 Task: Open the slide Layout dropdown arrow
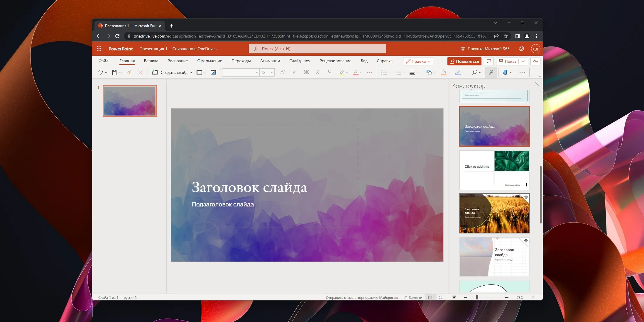point(205,73)
